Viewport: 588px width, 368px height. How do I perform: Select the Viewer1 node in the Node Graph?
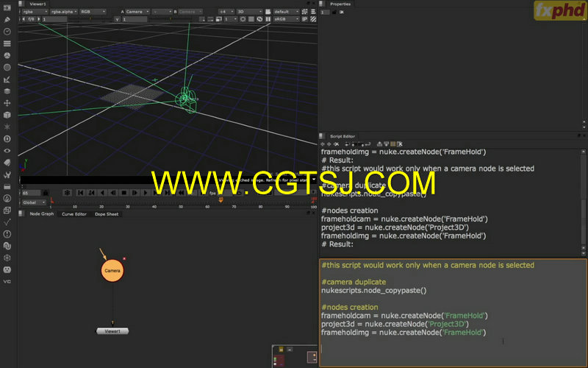(112, 331)
